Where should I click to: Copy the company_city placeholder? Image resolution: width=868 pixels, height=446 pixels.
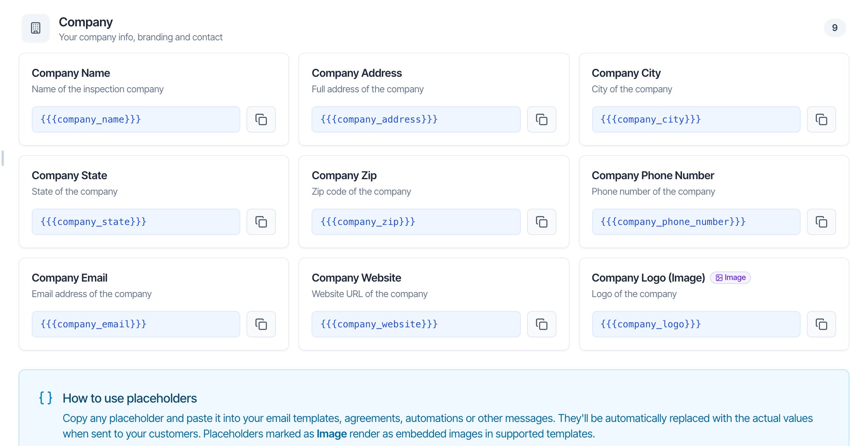[x=821, y=119]
